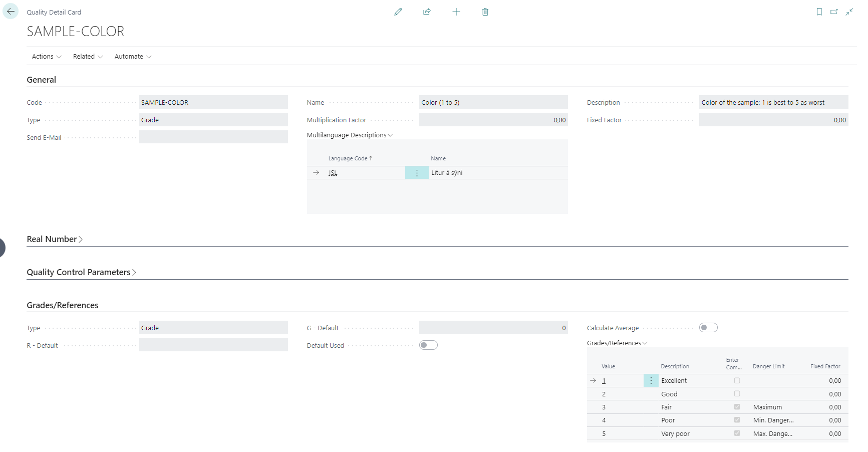Click the Multiplication Factor field
This screenshot has width=868, height=452.
[493, 120]
